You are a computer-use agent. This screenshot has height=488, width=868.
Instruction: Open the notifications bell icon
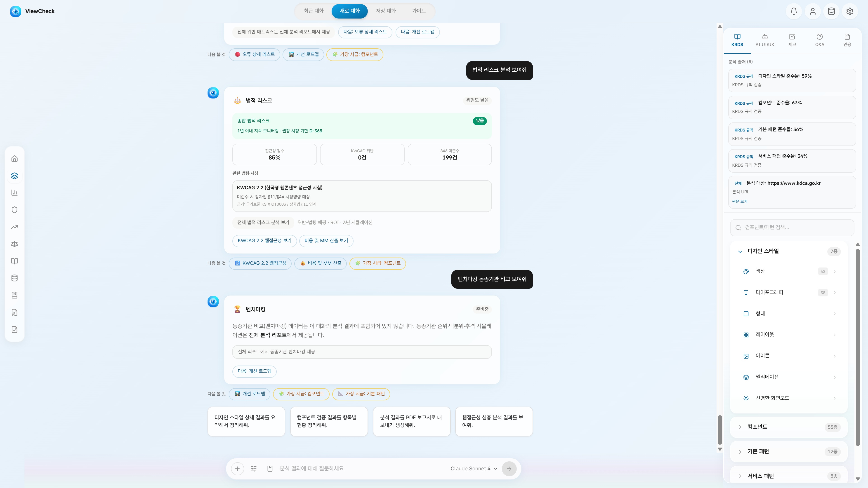(x=794, y=11)
